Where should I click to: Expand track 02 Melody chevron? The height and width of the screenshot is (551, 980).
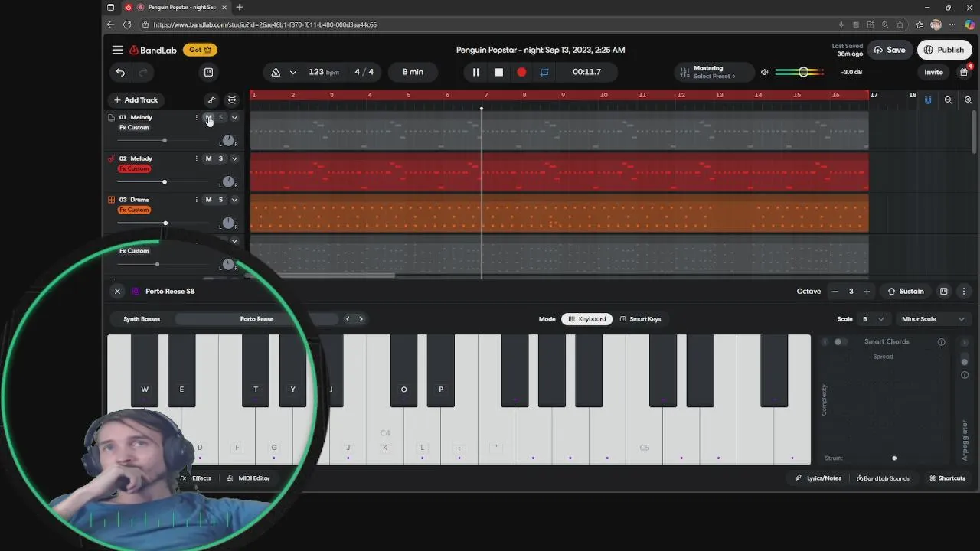click(x=234, y=159)
